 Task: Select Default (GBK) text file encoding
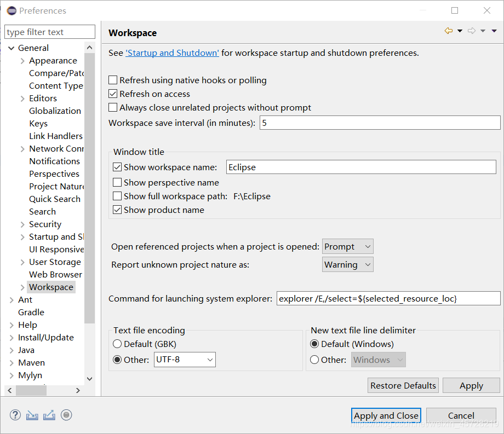pos(117,344)
